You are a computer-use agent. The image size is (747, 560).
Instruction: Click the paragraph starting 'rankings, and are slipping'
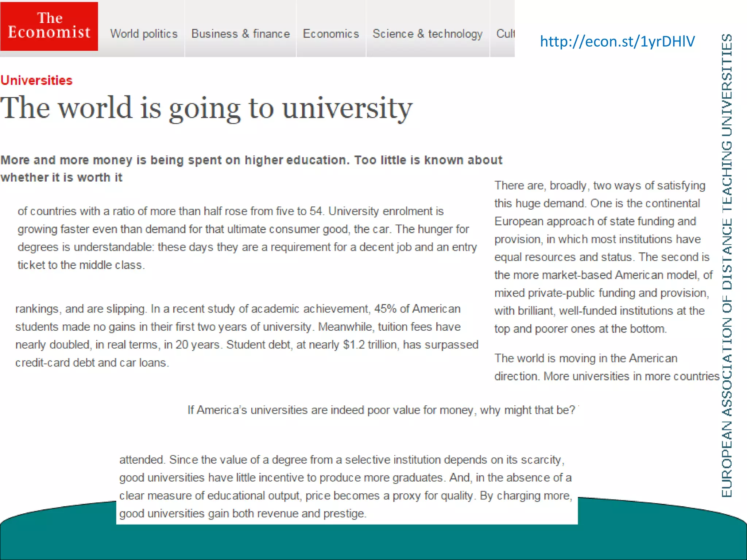[x=247, y=335]
